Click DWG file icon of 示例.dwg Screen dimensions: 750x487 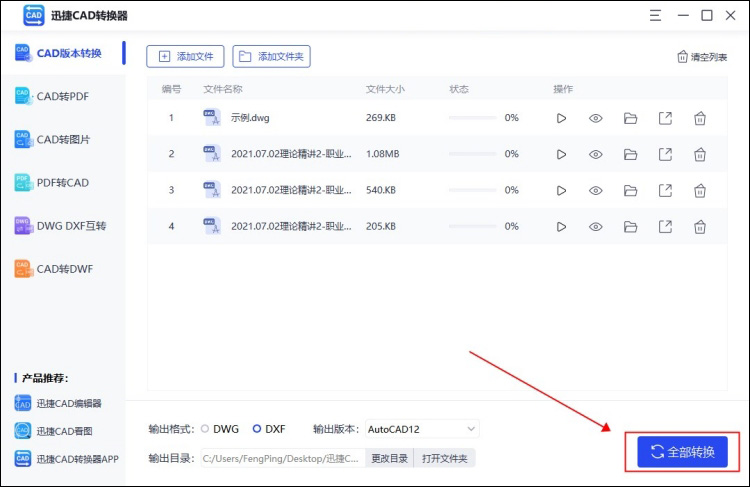pyautogui.click(x=212, y=117)
